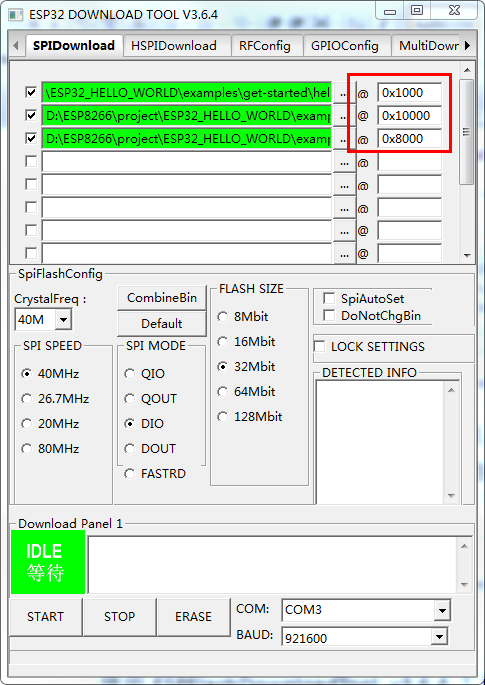Click the ESP32 Download Tool title bar icon
Screen dimensions: 485x685
[16, 14]
